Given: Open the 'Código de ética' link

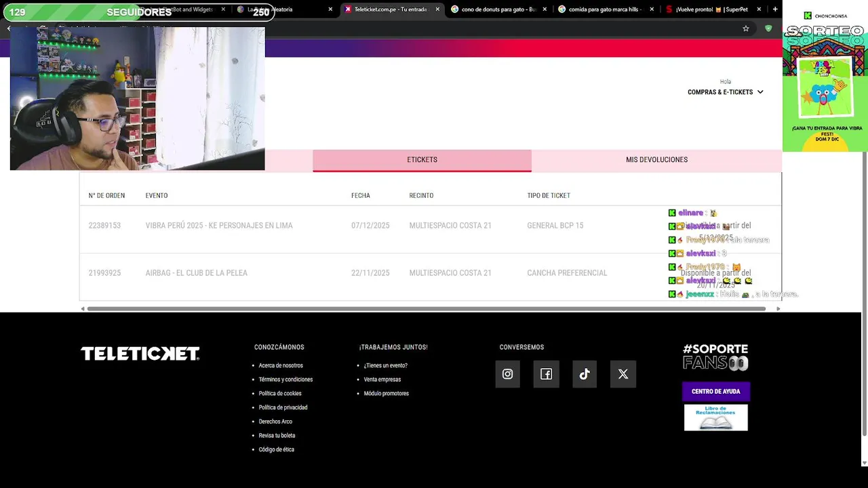Looking at the screenshot, I should pos(276,449).
